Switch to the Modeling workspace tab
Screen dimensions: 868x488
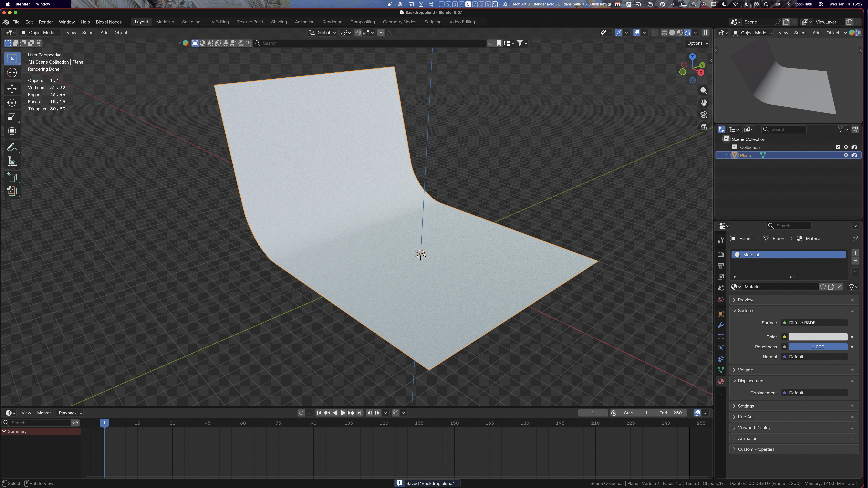click(165, 22)
